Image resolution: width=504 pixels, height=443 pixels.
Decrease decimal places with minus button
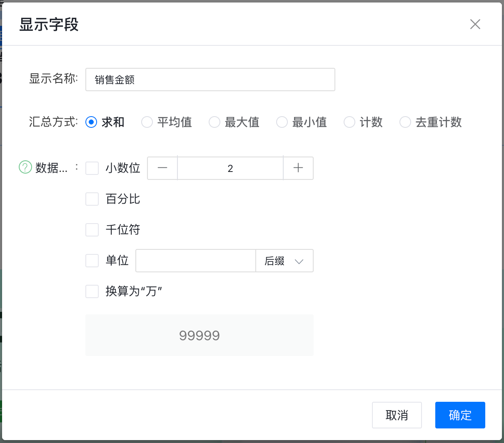tap(162, 168)
